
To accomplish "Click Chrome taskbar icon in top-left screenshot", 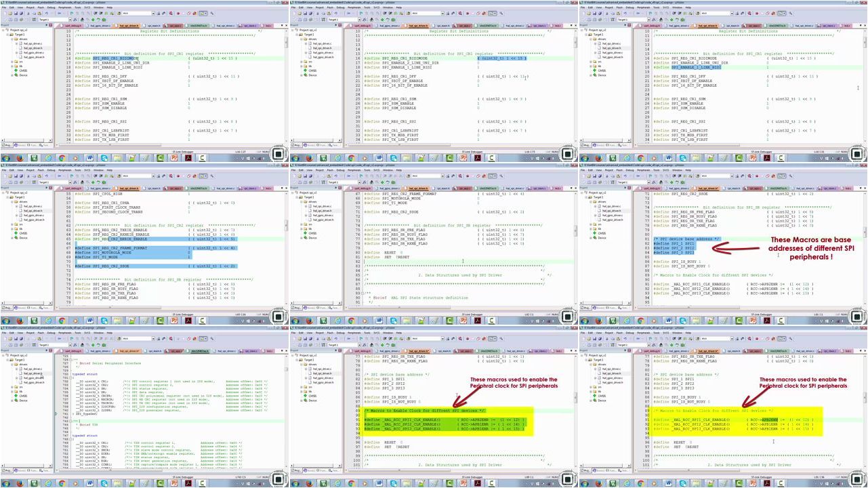I will [x=62, y=158].
